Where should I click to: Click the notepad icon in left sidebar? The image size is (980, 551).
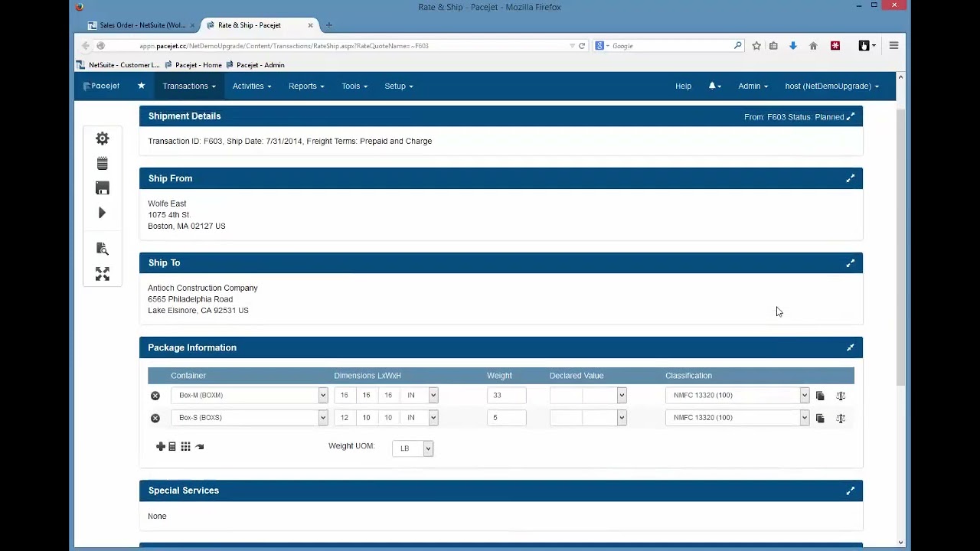tap(102, 163)
